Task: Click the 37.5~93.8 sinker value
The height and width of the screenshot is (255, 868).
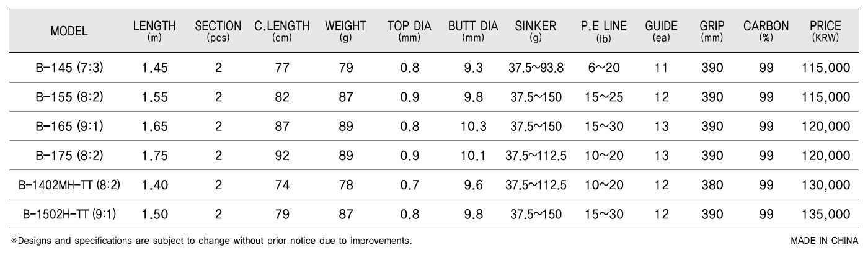Action: click(x=536, y=68)
